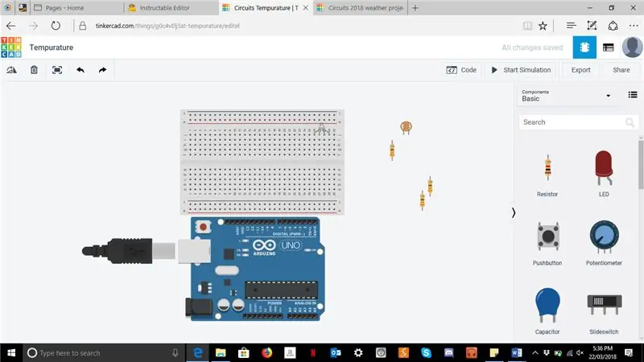Select the photoresistor on canvas
644x362 pixels.
point(406,127)
